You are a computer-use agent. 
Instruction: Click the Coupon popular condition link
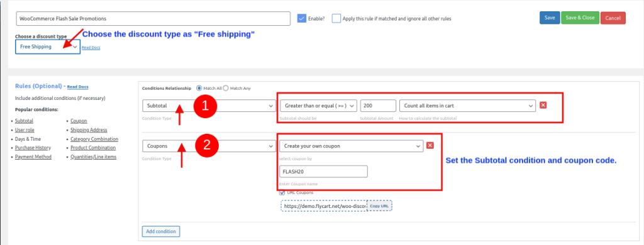(x=79, y=121)
